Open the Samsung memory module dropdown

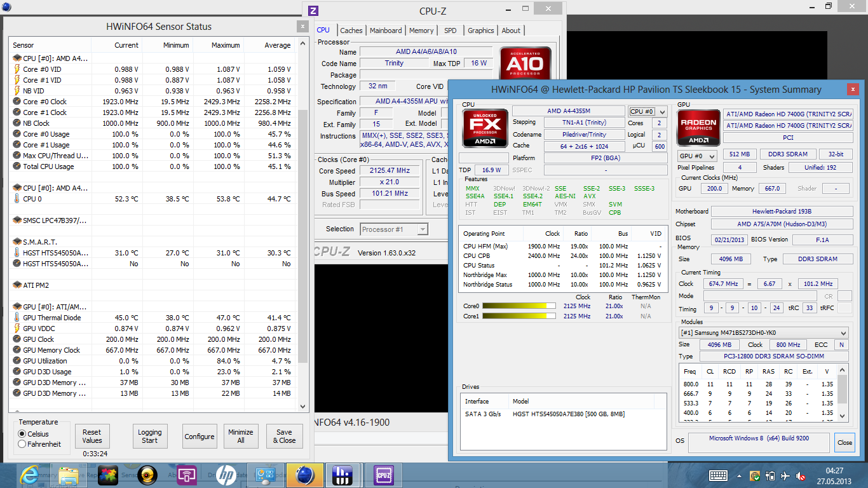(x=763, y=333)
